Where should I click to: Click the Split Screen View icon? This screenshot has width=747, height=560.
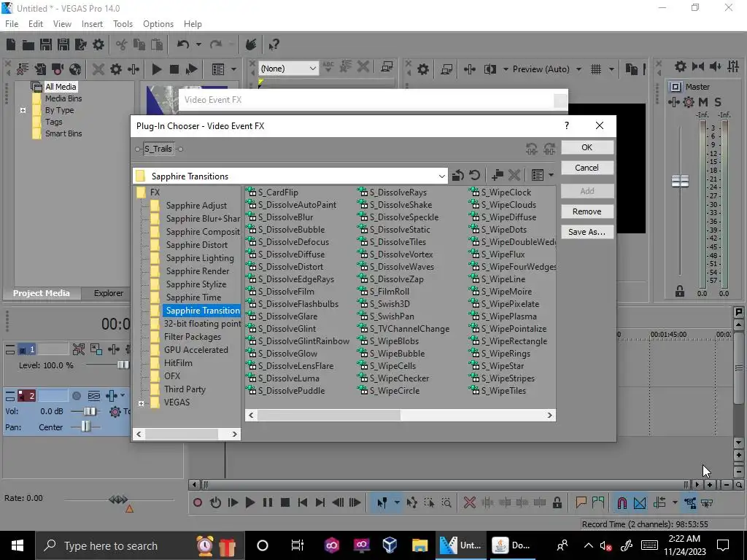(490, 69)
